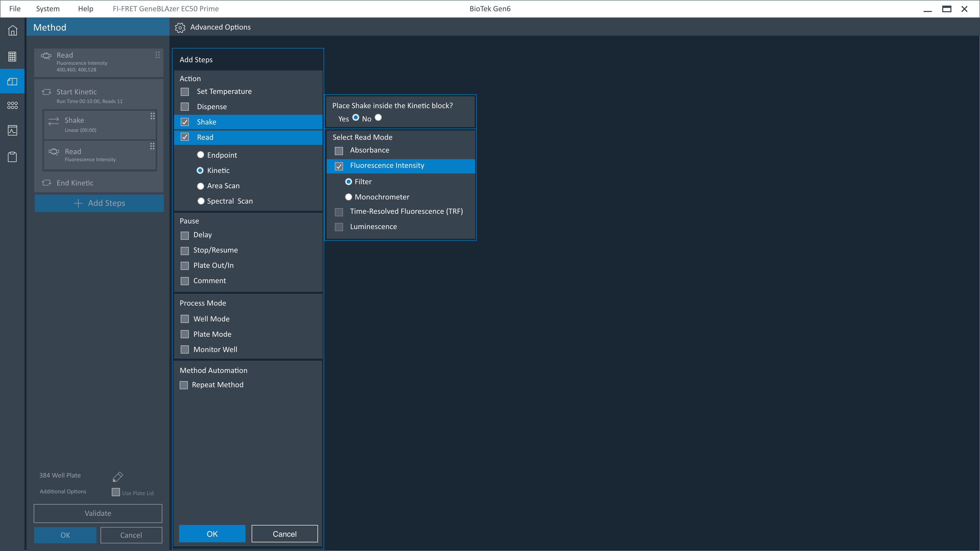Open the plate layout grid icon
This screenshot has width=980, height=551.
(x=13, y=57)
